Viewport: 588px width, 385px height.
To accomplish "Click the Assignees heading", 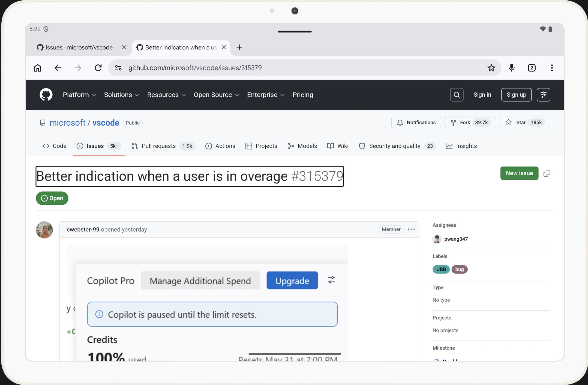I will [444, 225].
